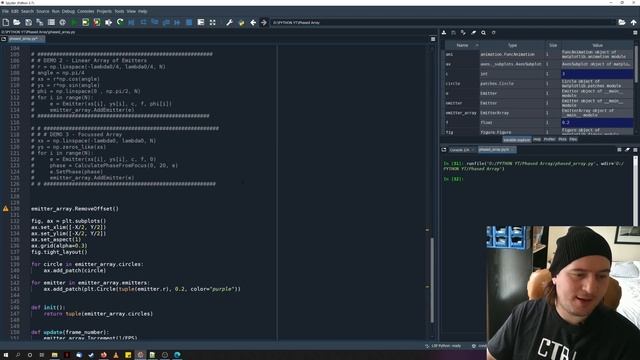Re-run the last script
This screenshot has width=640, height=360.
click(x=120, y=22)
